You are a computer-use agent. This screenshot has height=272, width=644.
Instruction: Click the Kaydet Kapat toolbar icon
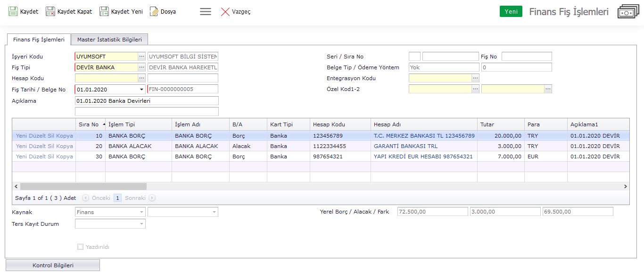coord(50,11)
